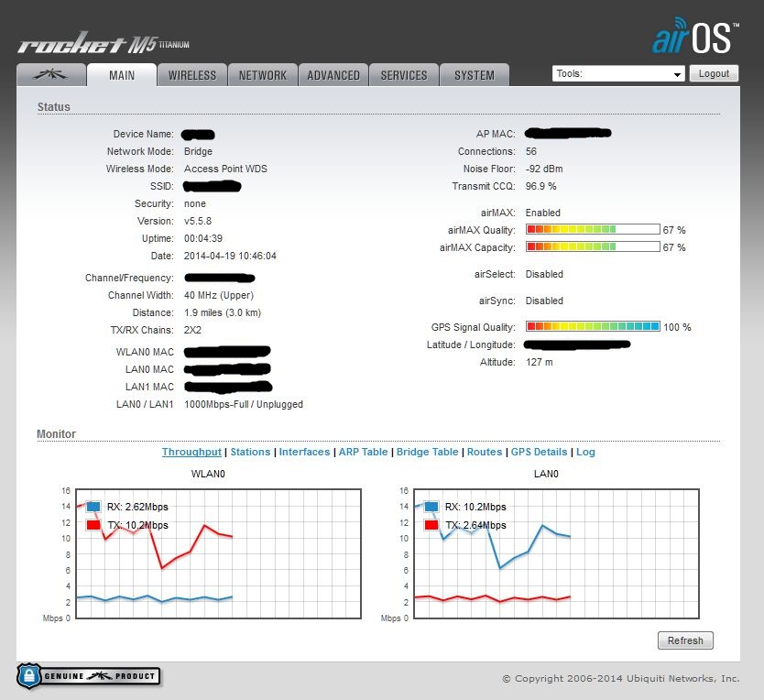The image size is (764, 700).
Task: Open the WIRELESS tab
Action: pos(192,75)
